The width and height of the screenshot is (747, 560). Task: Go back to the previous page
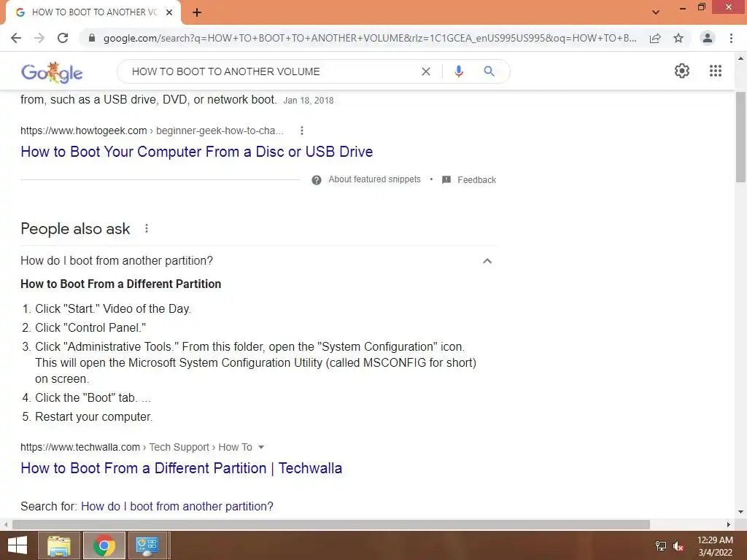point(16,38)
